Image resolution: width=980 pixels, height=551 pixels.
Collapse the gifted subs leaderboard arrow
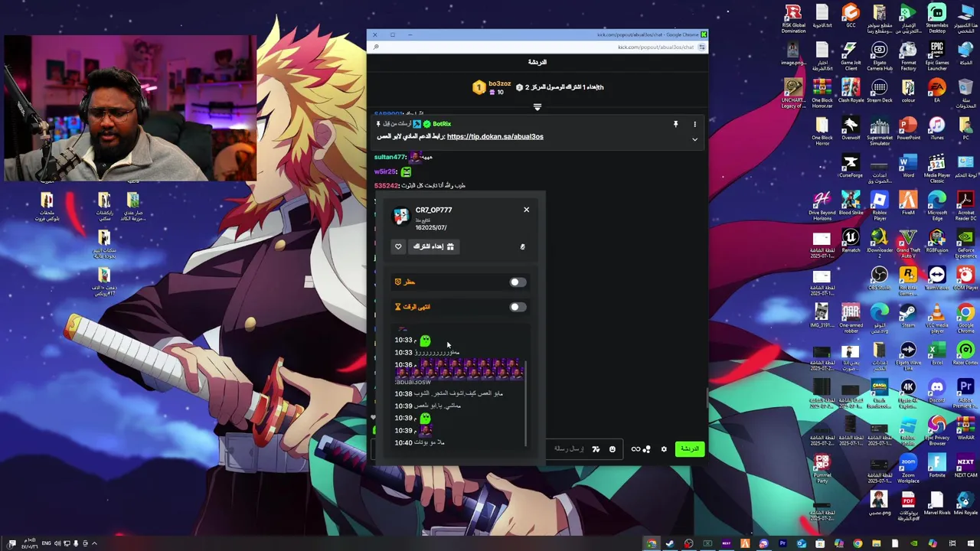click(x=537, y=107)
